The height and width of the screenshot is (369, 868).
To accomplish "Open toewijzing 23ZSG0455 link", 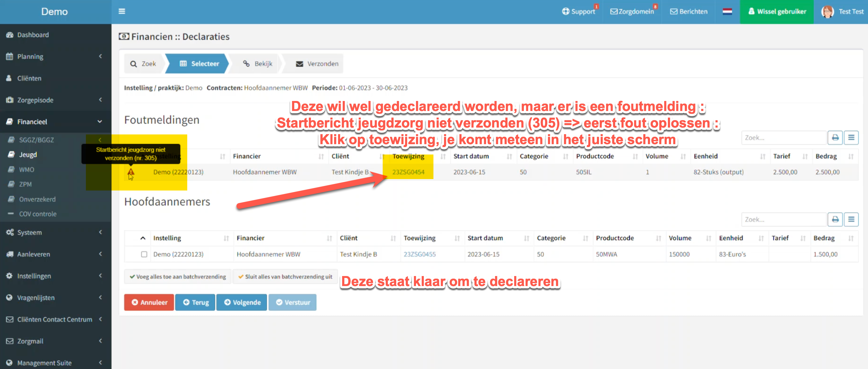I will (x=419, y=255).
